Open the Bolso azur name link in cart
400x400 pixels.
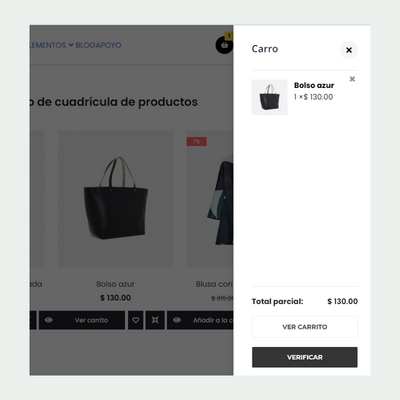click(314, 85)
